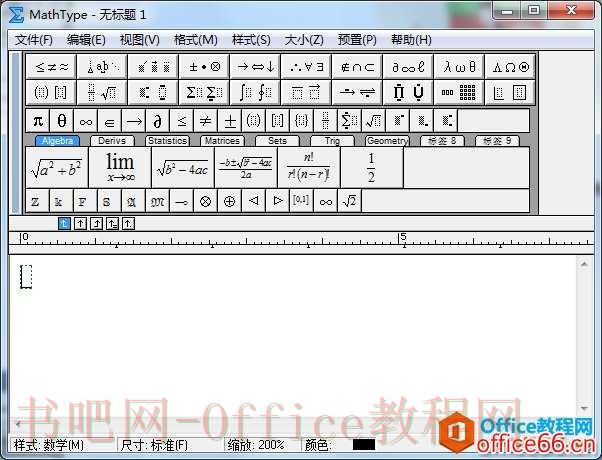Insert the one-half fraction expression
Screen dimensions: 602x460
coord(372,167)
